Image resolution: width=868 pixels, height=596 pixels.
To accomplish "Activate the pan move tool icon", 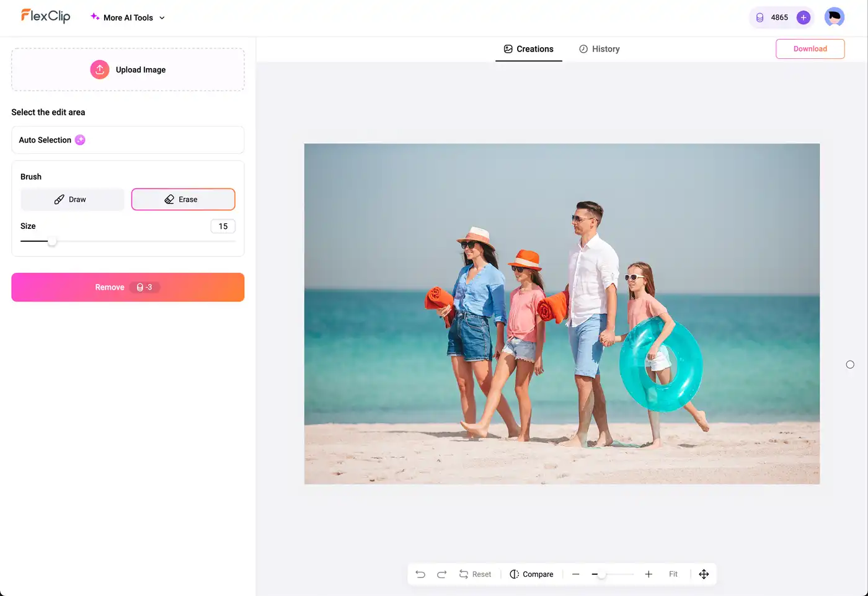I will pos(704,574).
